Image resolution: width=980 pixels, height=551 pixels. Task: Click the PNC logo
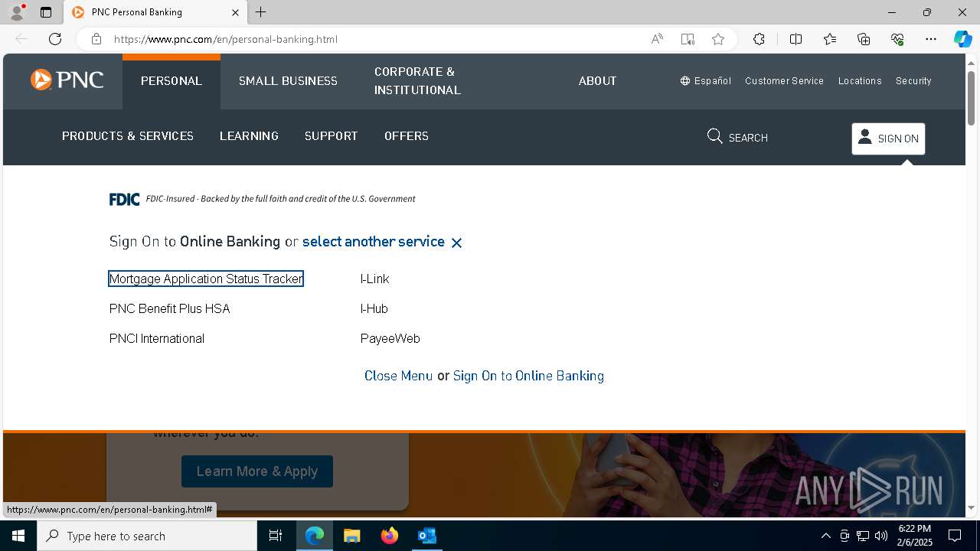(67, 80)
